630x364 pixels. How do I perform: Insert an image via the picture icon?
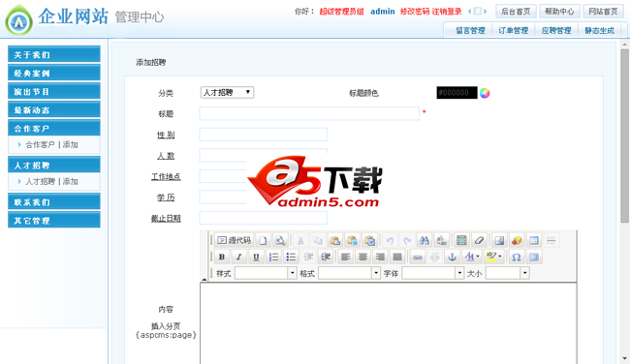click(499, 240)
